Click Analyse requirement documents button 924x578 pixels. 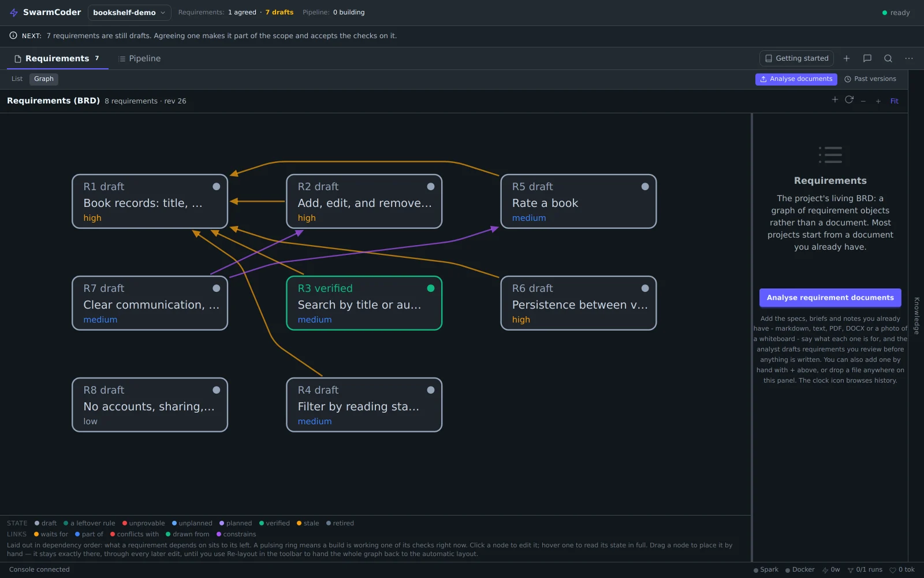[830, 298]
